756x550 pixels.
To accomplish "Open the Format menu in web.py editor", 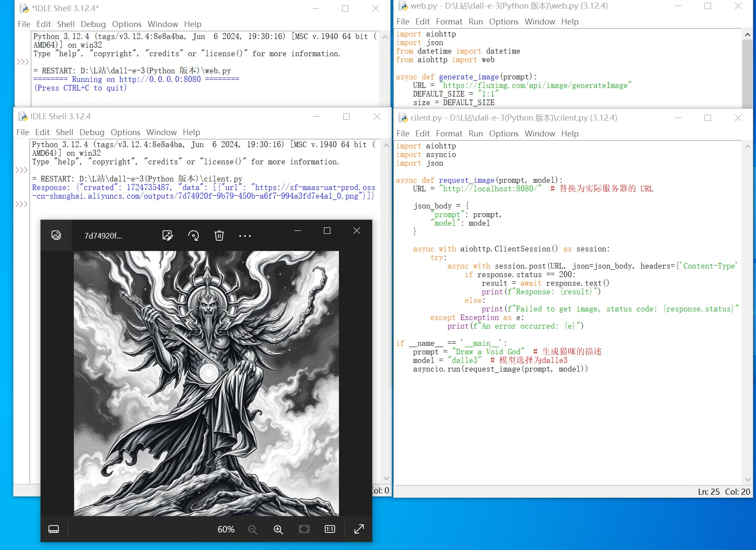I will [x=449, y=21].
